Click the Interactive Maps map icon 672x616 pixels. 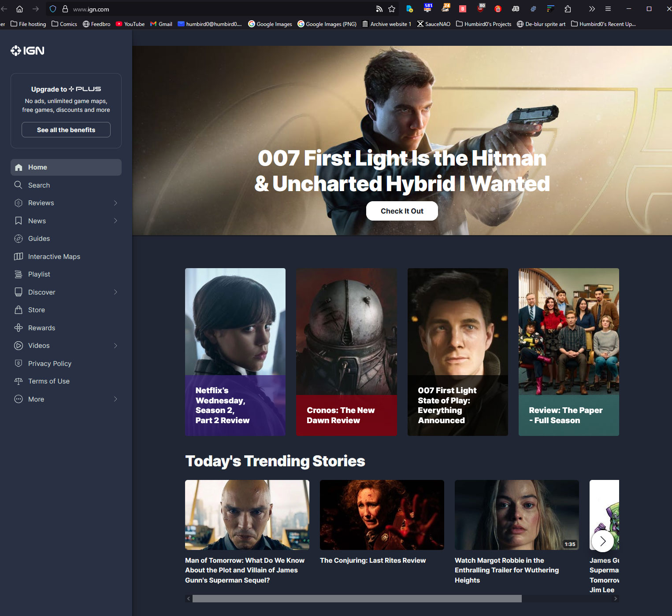[x=19, y=256]
